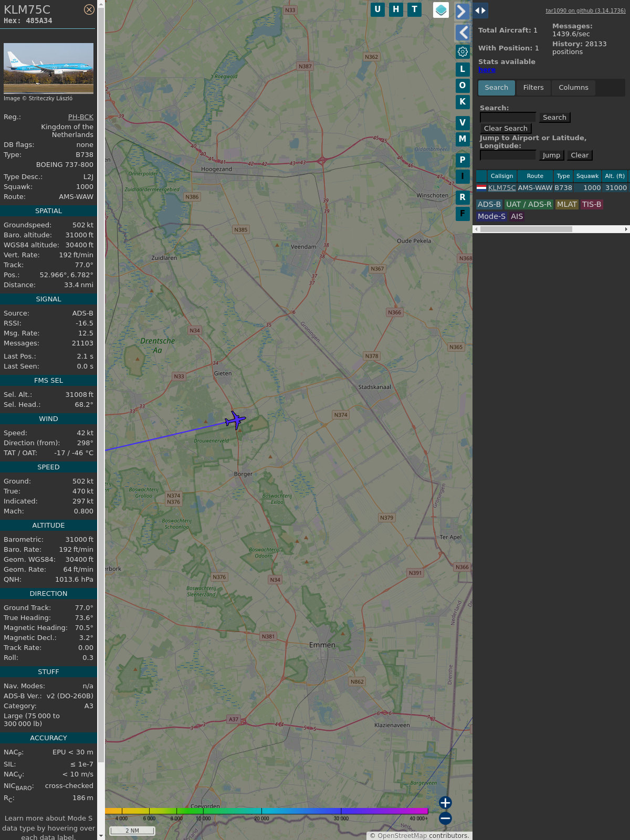
Task: Open the Filters tab
Action: pyautogui.click(x=533, y=88)
